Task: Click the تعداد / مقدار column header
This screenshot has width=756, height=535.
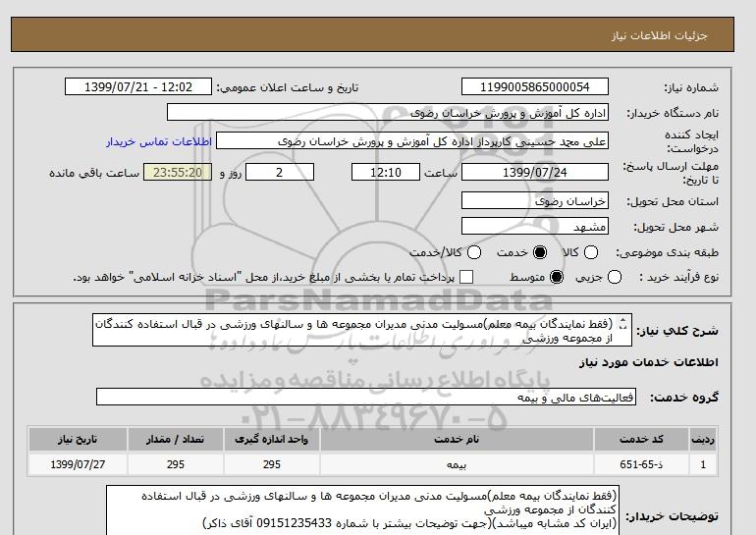Action: (x=176, y=439)
